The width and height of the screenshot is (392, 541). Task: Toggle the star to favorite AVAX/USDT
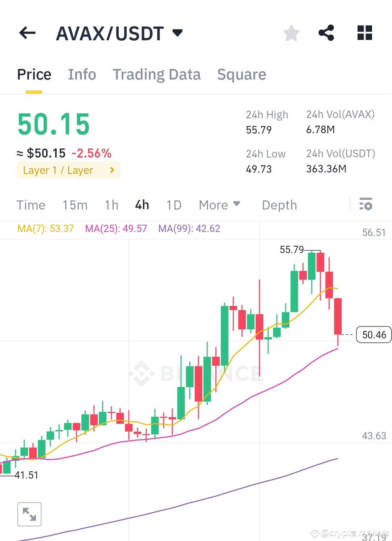[x=291, y=33]
